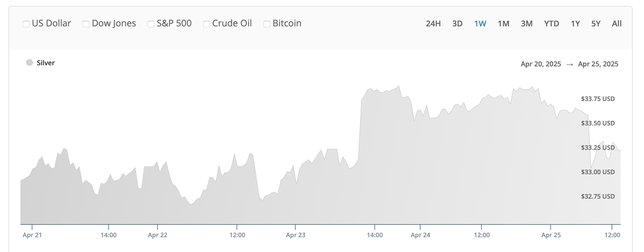Show All historical data

point(617,24)
